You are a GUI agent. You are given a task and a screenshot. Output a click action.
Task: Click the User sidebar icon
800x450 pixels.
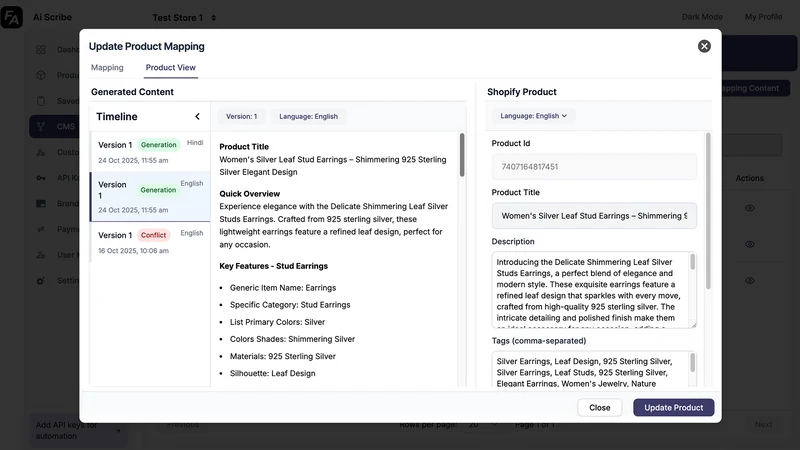point(41,255)
